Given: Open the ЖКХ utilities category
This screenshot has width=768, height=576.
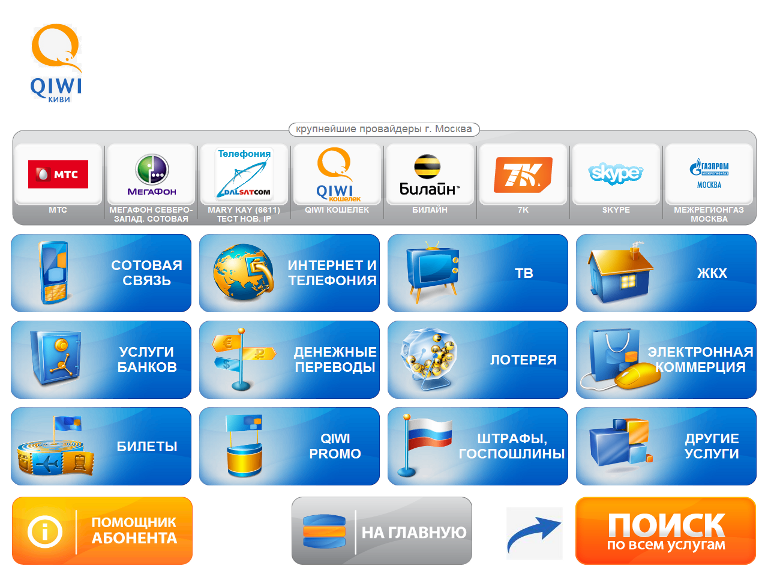Looking at the screenshot, I should tap(666, 273).
